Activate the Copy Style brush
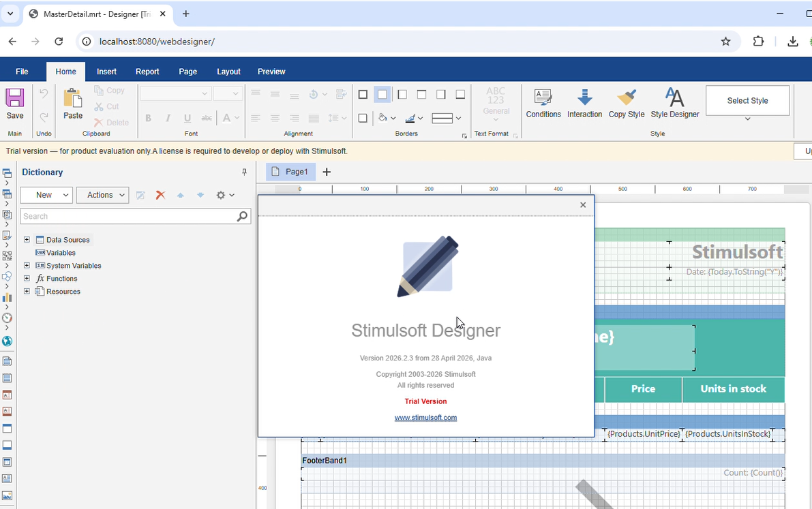The height and width of the screenshot is (509, 812). click(626, 103)
